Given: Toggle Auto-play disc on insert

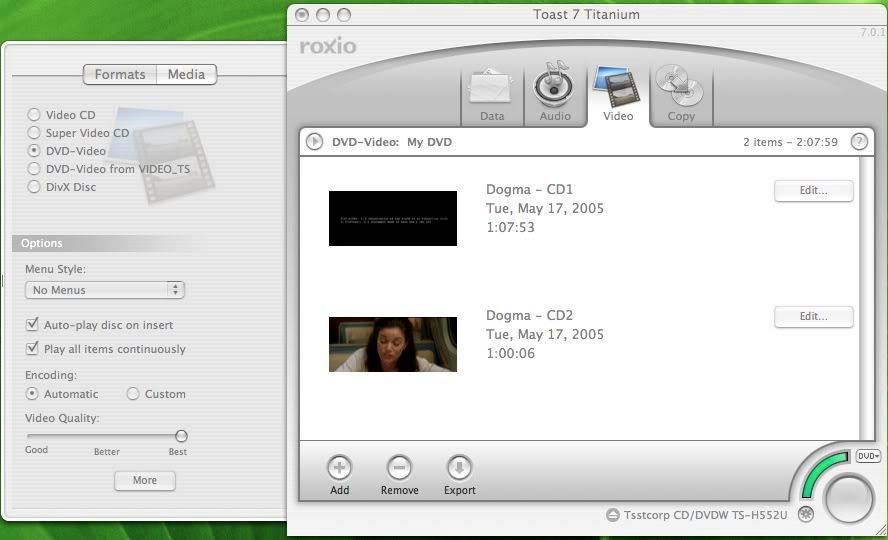Looking at the screenshot, I should click(32, 324).
